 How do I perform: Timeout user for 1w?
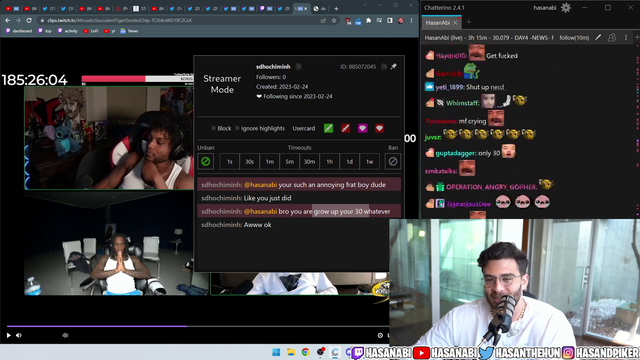pyautogui.click(x=369, y=162)
